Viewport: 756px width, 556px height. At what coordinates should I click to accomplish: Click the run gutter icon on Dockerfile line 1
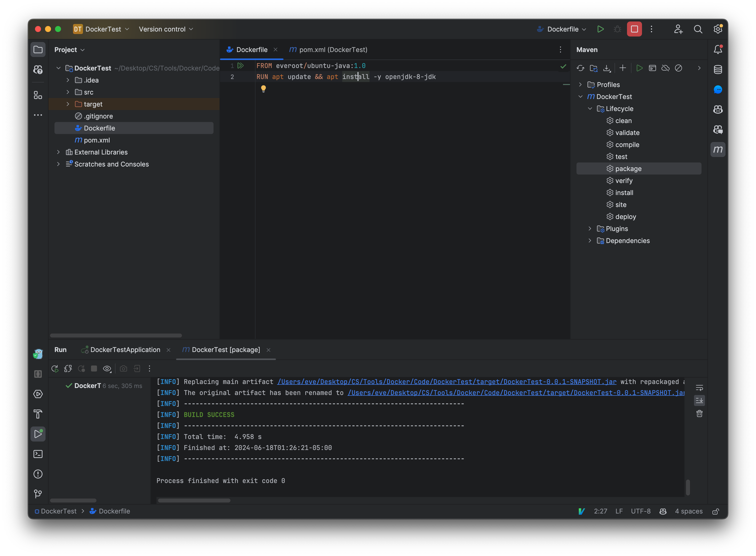[241, 66]
